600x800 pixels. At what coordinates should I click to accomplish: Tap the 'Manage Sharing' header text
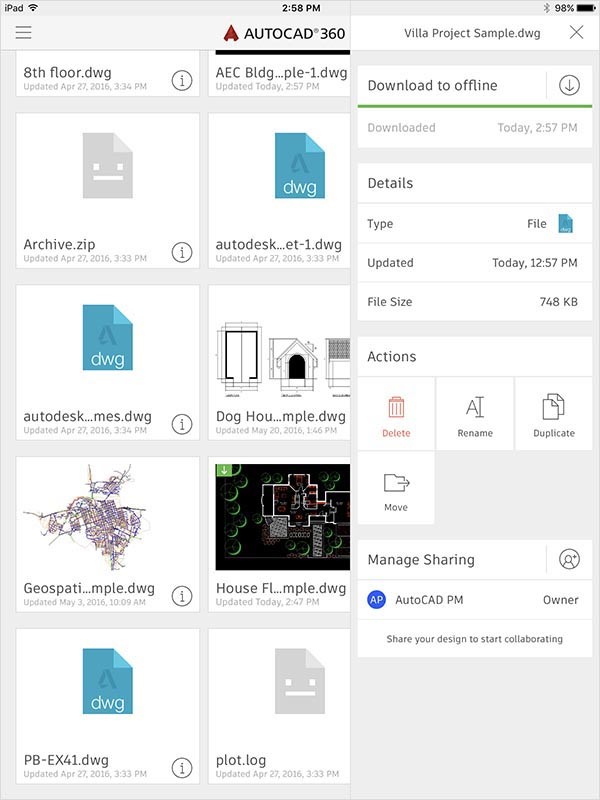[421, 560]
